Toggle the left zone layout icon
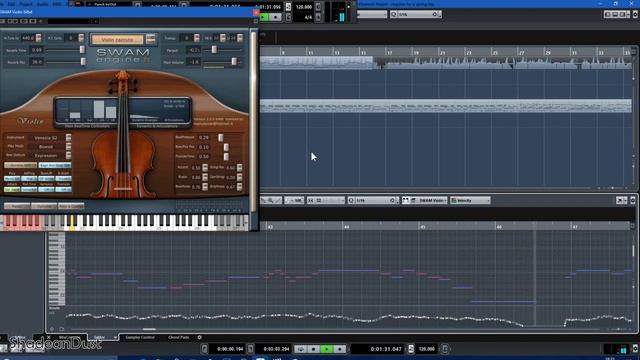Image resolution: width=640 pixels, height=360 pixels. [608, 14]
